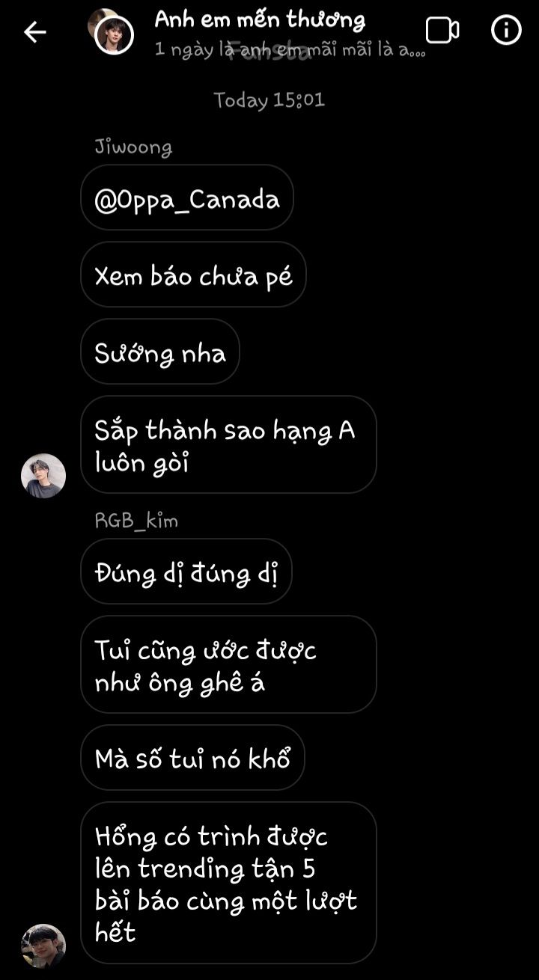Viewport: 539px width, 980px height.
Task: Select the Sắp thành sao hạng A message
Action: click(228, 445)
